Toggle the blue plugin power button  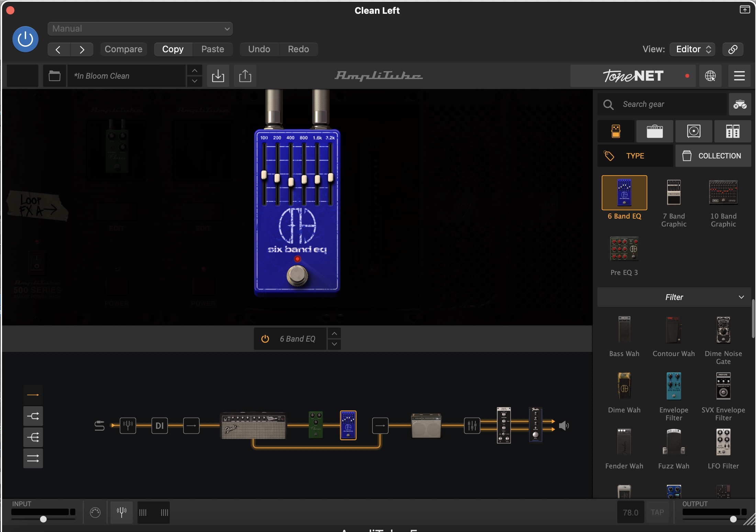click(25, 39)
